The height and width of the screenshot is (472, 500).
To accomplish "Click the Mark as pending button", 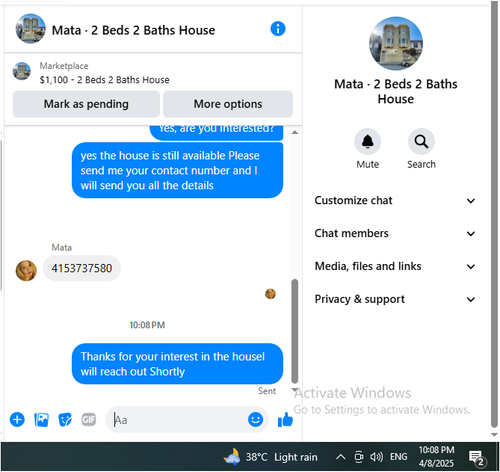I will tap(86, 104).
